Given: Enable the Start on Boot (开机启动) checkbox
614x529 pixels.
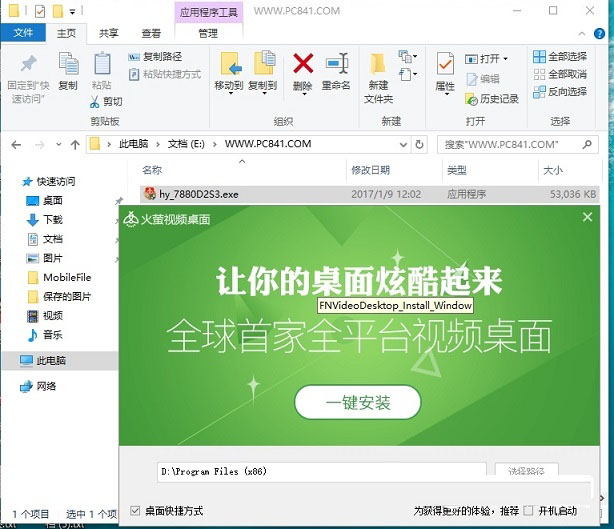Looking at the screenshot, I should pos(528,510).
